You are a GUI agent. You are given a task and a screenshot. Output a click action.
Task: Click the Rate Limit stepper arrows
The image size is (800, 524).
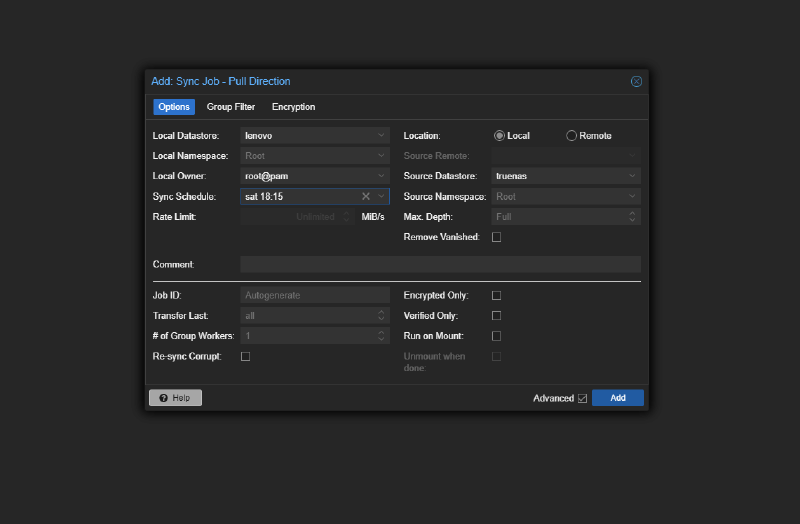point(346,217)
